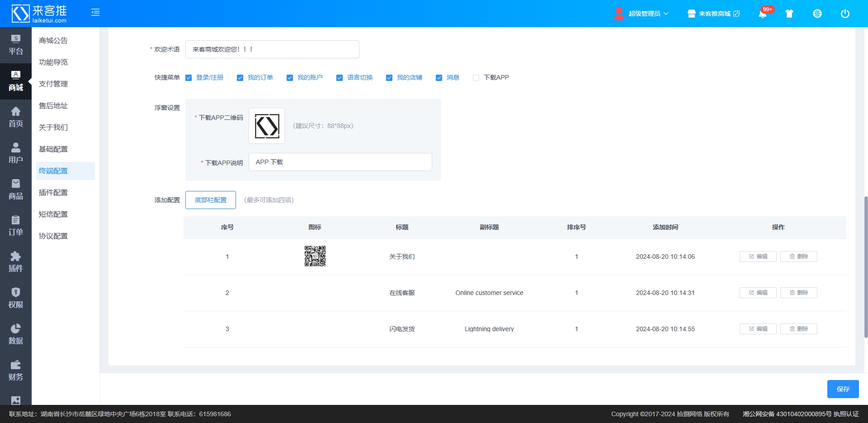Uncheck the 登录/注册 quick menu checkbox
This screenshot has width=868, height=423.
tap(189, 78)
